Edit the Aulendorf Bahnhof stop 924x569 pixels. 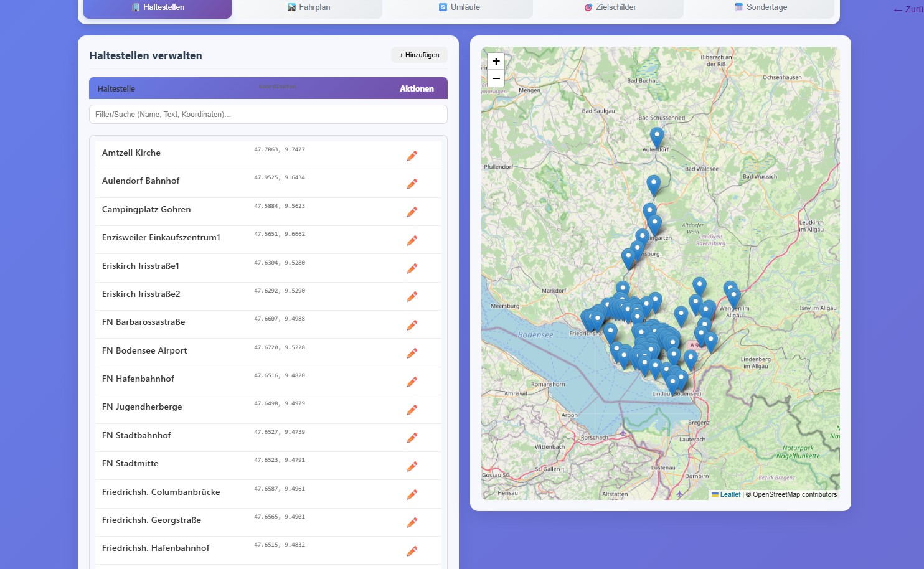pos(412,184)
